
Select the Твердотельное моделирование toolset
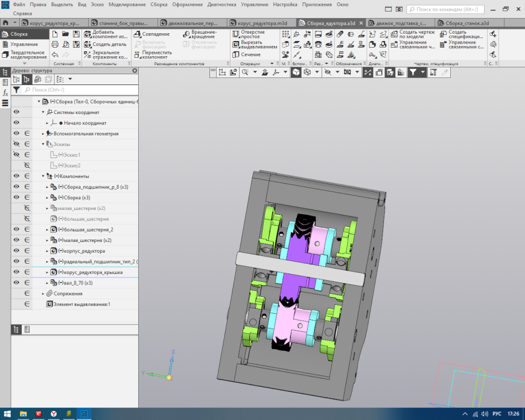click(27, 54)
